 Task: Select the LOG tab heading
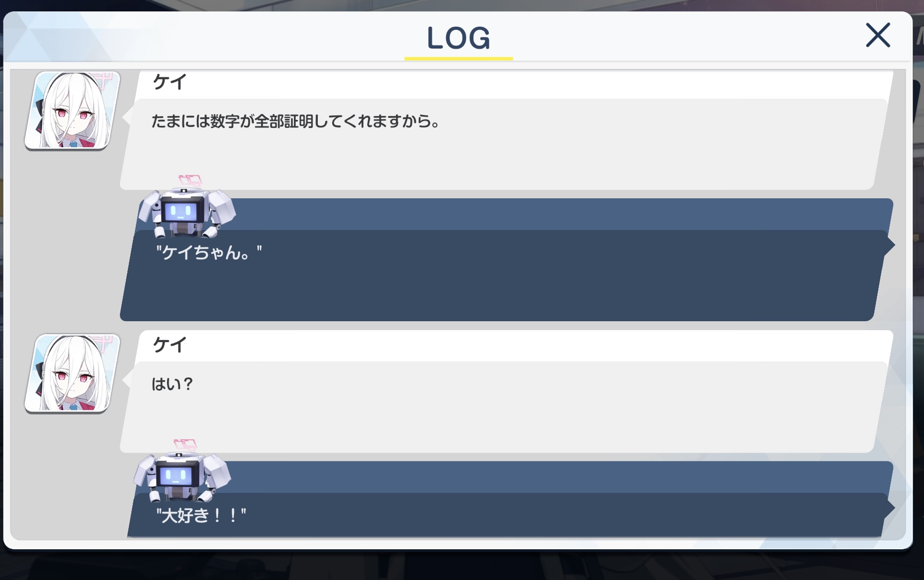click(459, 38)
